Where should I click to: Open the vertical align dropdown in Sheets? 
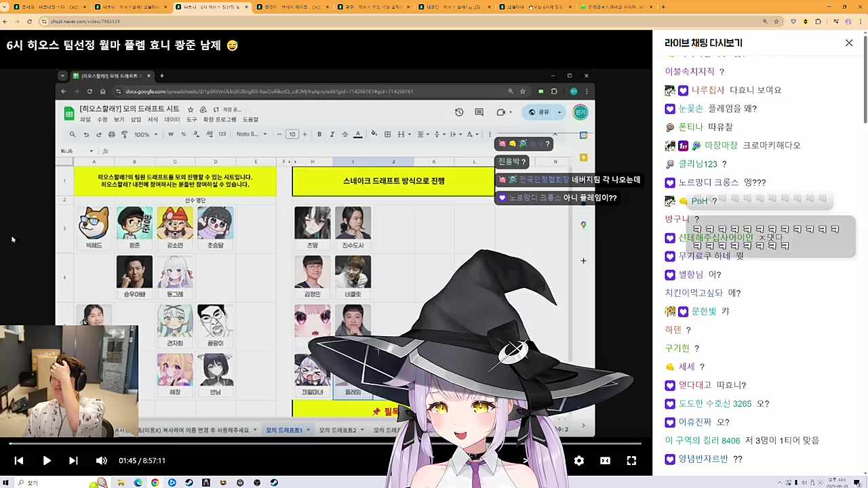click(438, 134)
